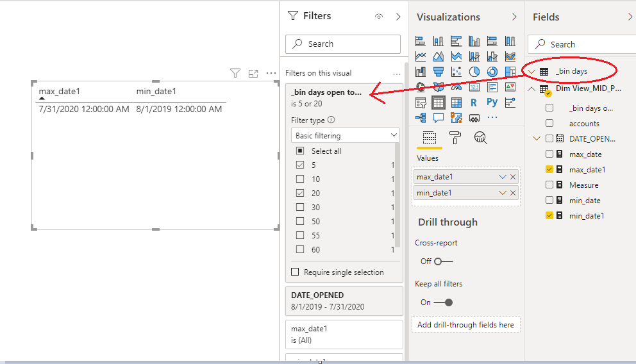Screen dimensions: 636x364
Task: Collapse the Fields pane
Action: [x=630, y=17]
